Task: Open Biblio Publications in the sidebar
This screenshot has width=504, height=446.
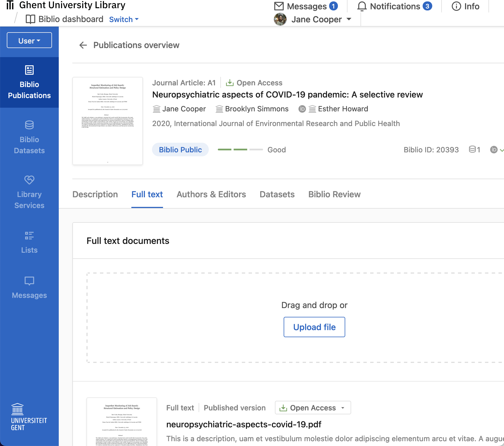Action: [29, 83]
